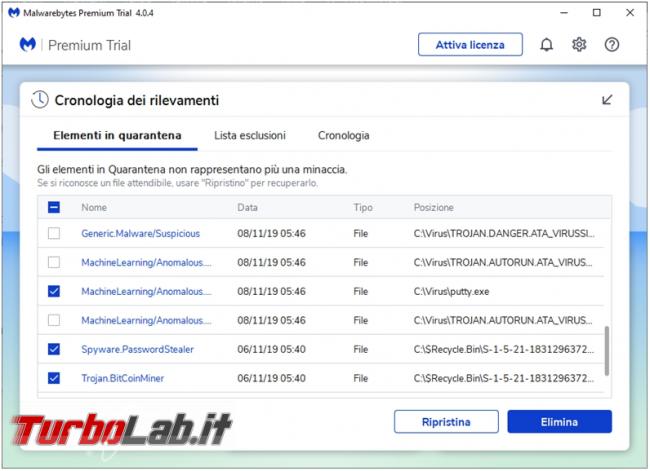The image size is (650, 471).
Task: Open the Spyware.PasswordStealer link
Action: click(138, 349)
